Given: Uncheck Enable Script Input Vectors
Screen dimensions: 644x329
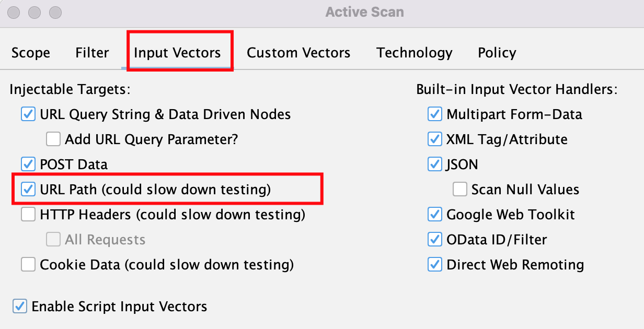Looking at the screenshot, I should click(20, 307).
